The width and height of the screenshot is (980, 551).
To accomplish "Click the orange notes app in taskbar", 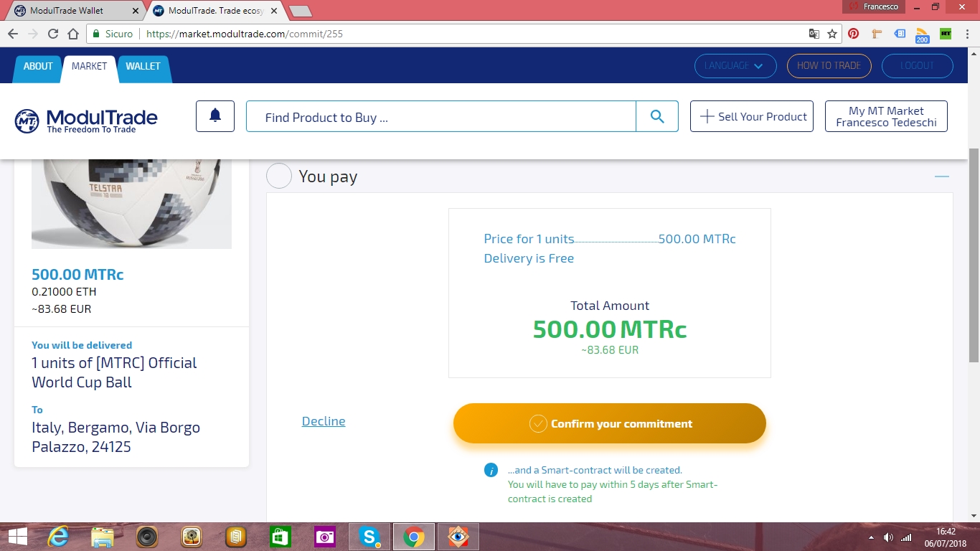I will [236, 537].
